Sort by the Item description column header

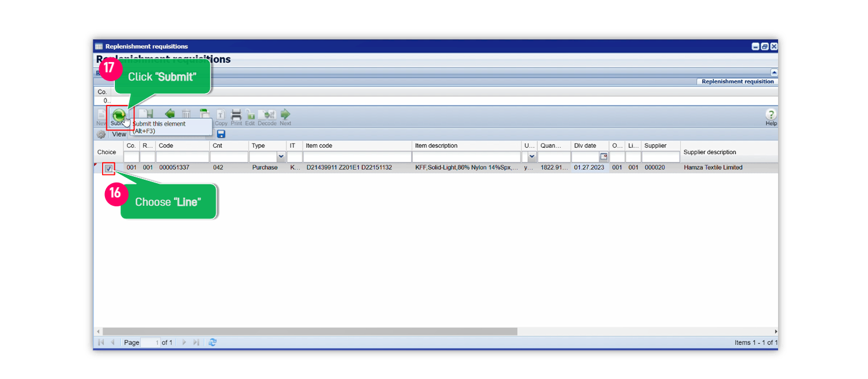tap(466, 145)
